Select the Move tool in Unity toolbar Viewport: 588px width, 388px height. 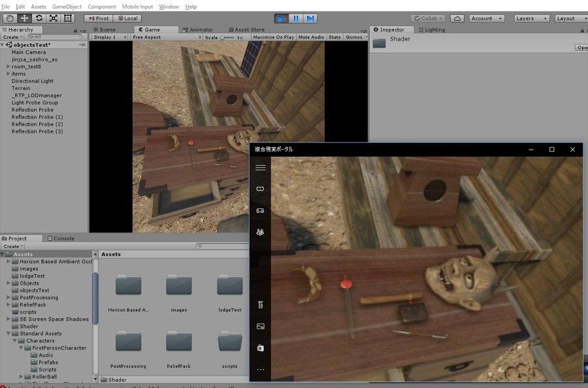[x=24, y=18]
